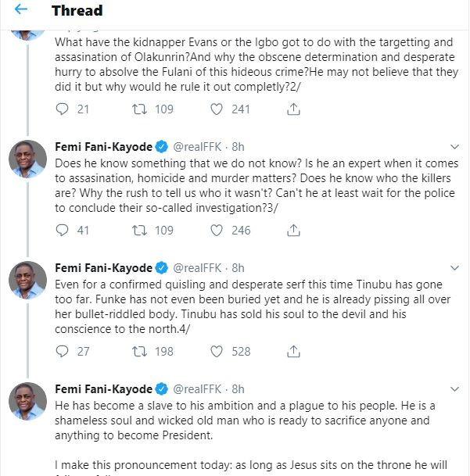This screenshot has width=470, height=476.
Task: Reply to the tweet with 27 replies
Action: [x=63, y=352]
